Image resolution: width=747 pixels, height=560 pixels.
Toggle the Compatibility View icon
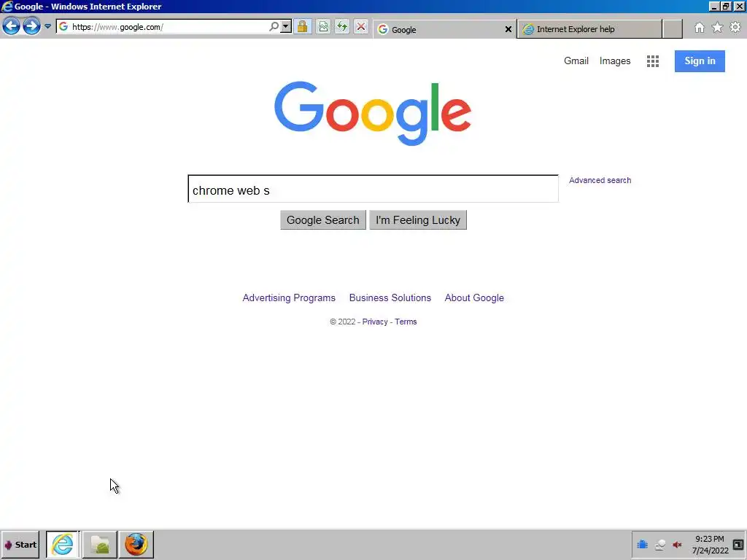323,27
